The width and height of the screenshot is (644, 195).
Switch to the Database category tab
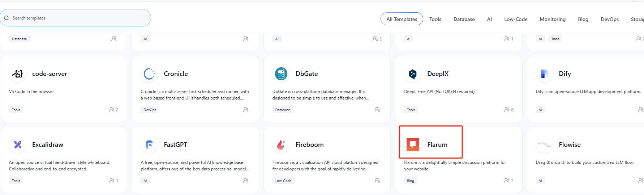(x=464, y=19)
